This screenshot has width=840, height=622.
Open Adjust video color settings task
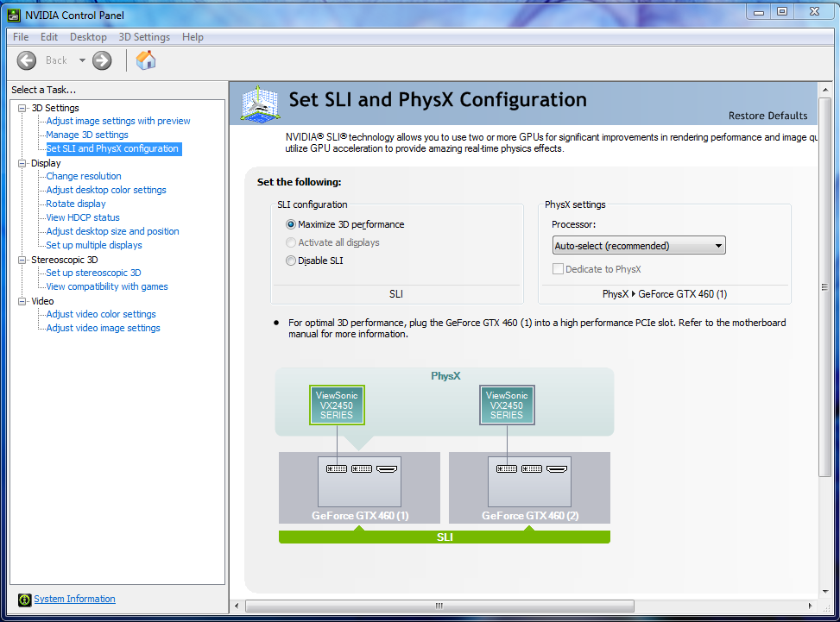tap(101, 314)
